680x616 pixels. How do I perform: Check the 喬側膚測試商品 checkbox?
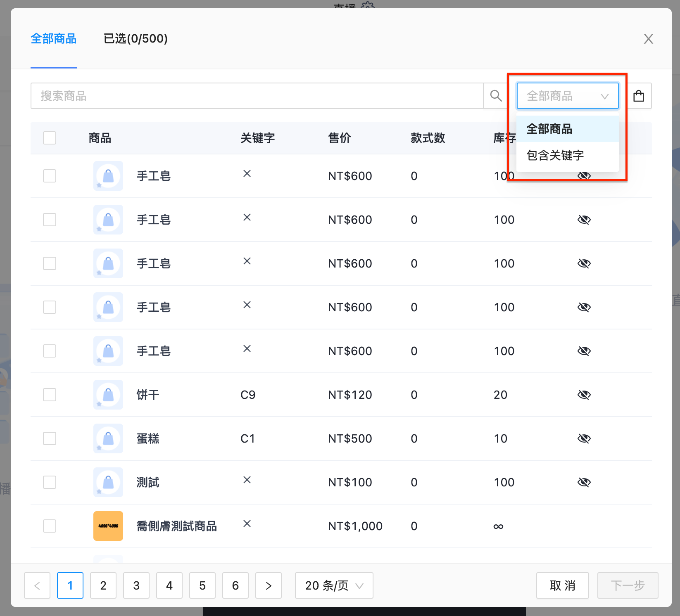(50, 526)
